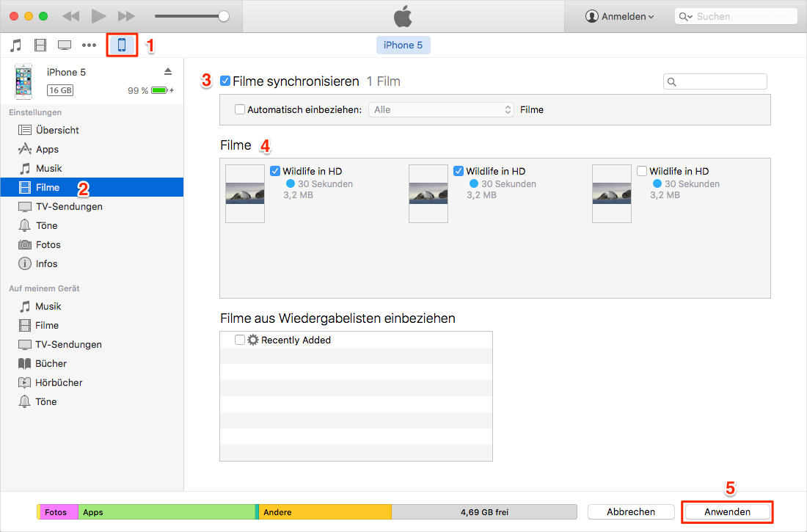Check the Recently Added playlist
807x532 pixels.
click(x=239, y=340)
